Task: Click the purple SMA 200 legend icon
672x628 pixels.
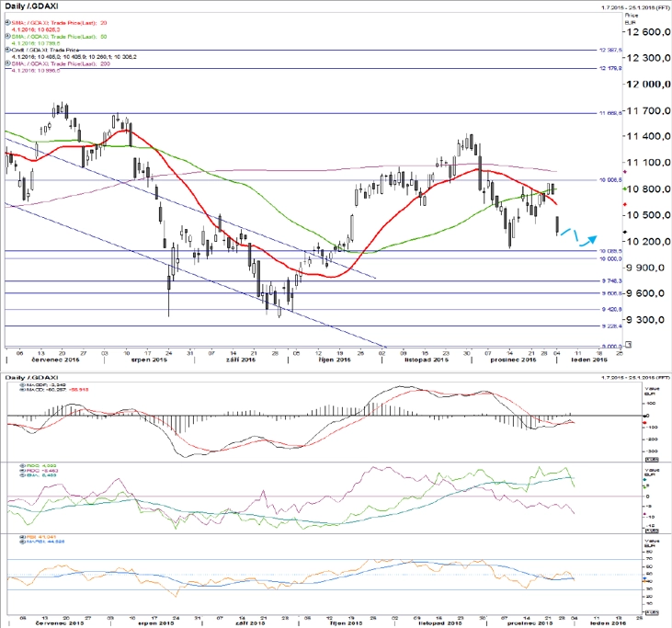Action: [x=7, y=63]
